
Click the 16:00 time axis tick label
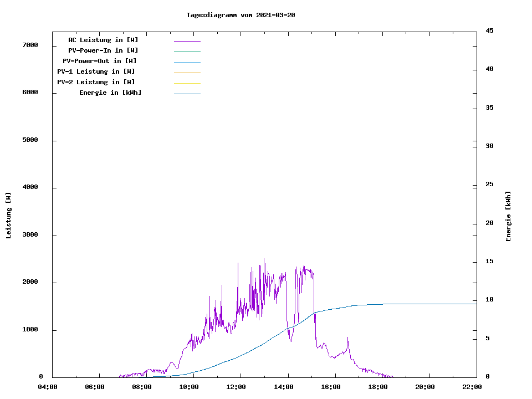tap(330, 387)
